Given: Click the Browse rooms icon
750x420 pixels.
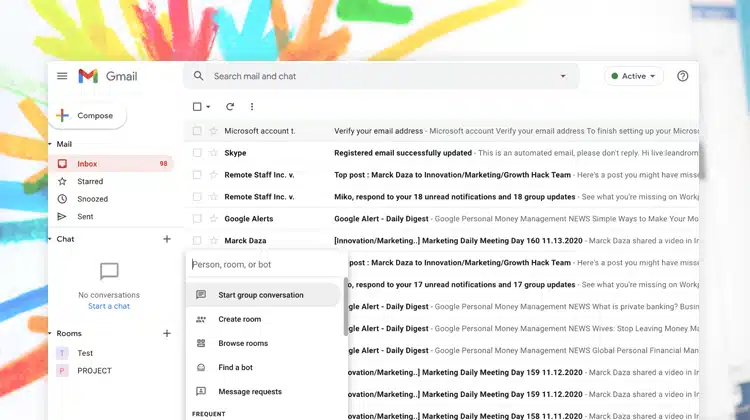Looking at the screenshot, I should (201, 343).
